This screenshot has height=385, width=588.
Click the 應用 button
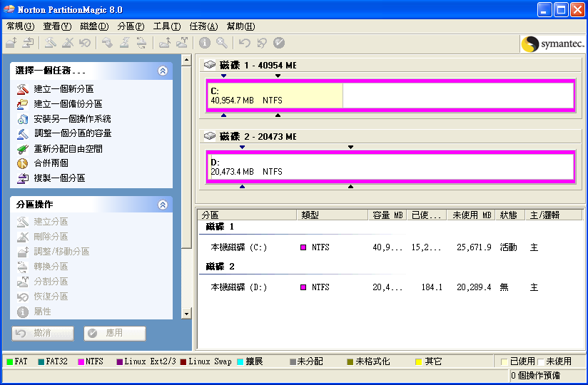click(x=115, y=334)
